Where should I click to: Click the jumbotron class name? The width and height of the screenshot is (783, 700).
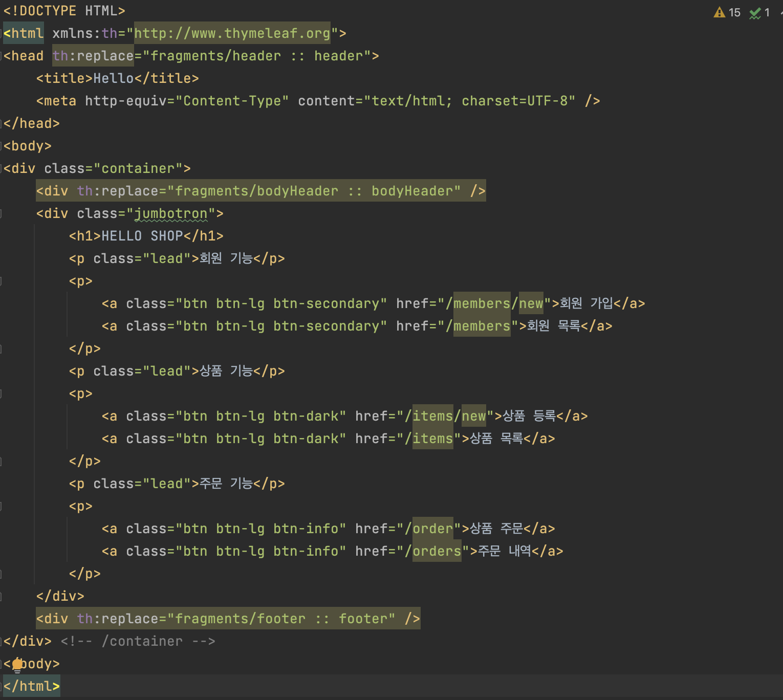tap(171, 213)
